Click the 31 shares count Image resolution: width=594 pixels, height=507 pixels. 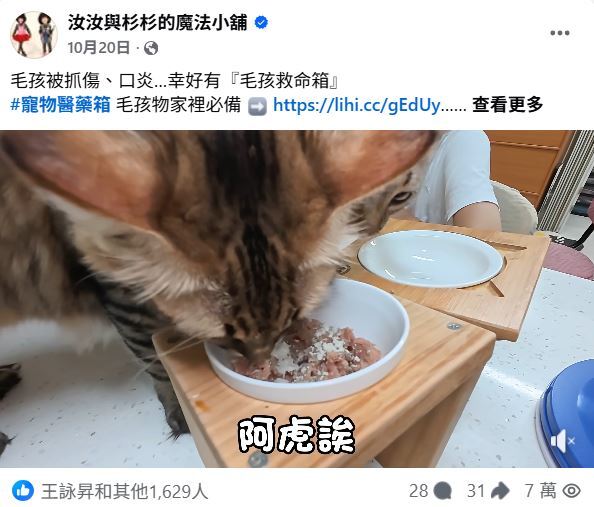pyautogui.click(x=476, y=491)
